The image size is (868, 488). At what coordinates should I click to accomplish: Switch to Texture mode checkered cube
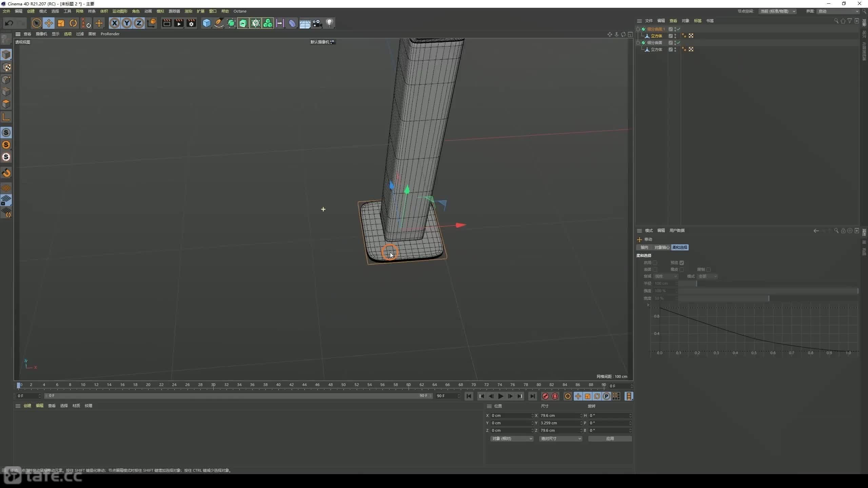pyautogui.click(x=6, y=67)
